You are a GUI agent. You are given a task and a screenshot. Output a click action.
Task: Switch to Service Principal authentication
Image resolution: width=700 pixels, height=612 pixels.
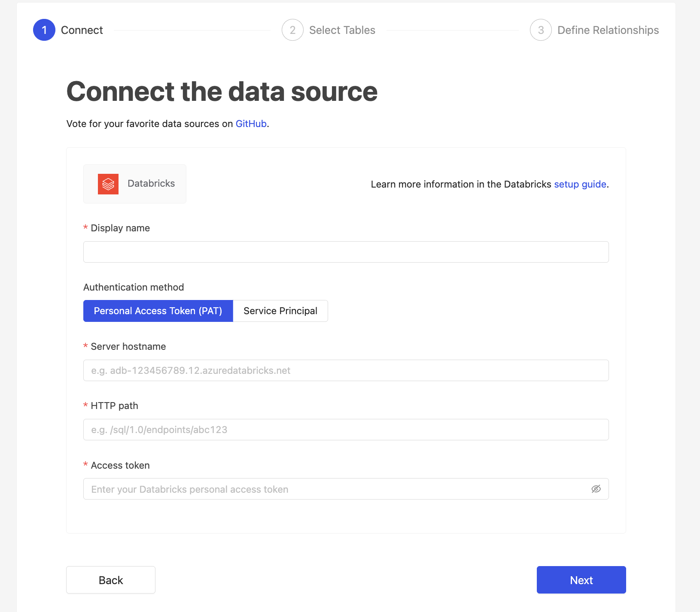point(280,311)
